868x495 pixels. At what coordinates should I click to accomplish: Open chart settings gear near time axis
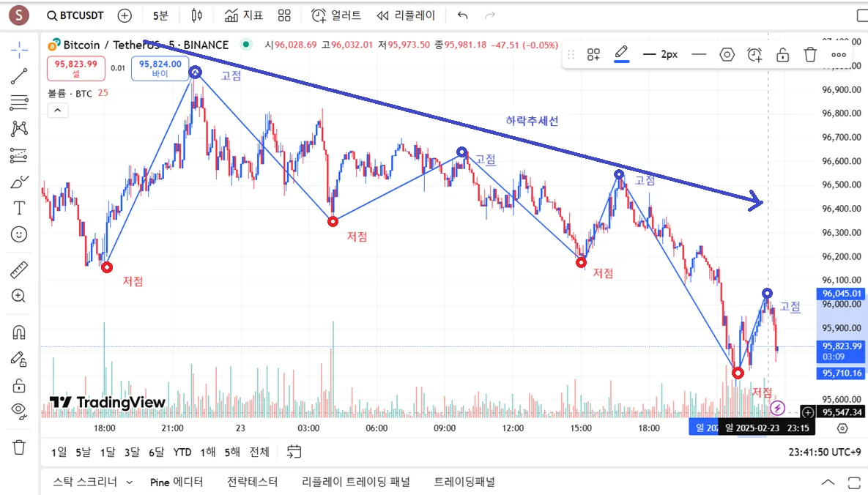pyautogui.click(x=842, y=428)
